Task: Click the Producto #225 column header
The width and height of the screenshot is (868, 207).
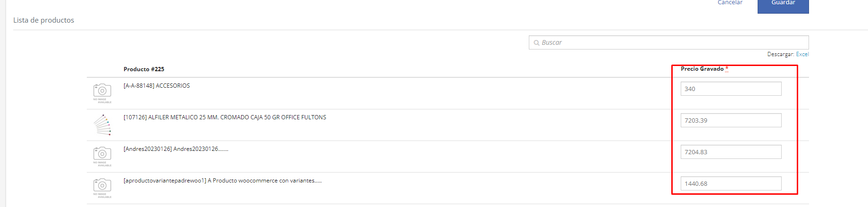Action: click(x=144, y=69)
